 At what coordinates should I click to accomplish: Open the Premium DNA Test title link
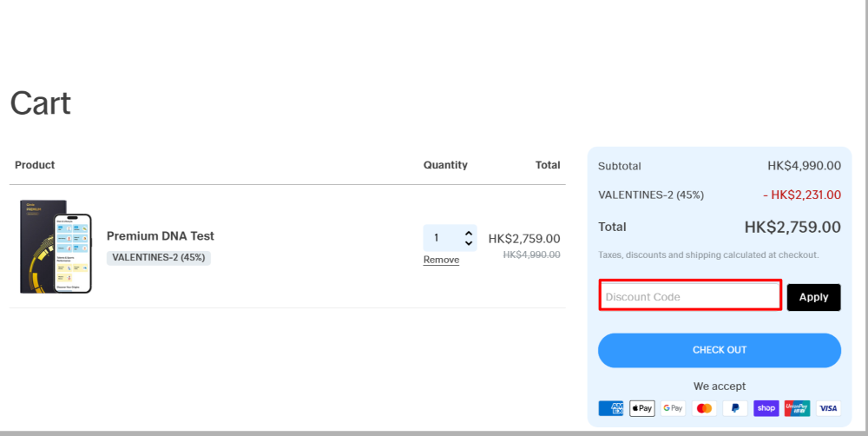pyautogui.click(x=161, y=236)
